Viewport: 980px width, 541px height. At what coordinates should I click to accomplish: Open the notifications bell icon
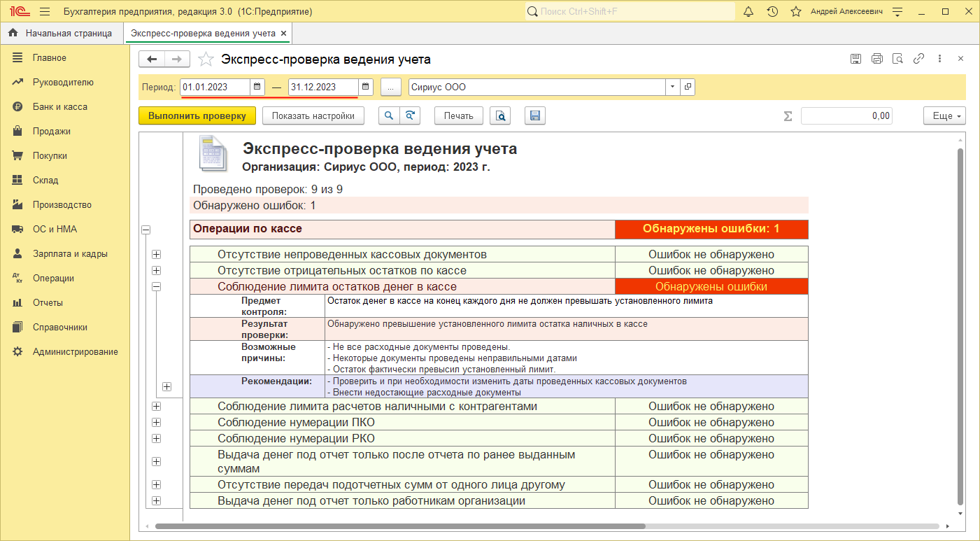tap(748, 12)
